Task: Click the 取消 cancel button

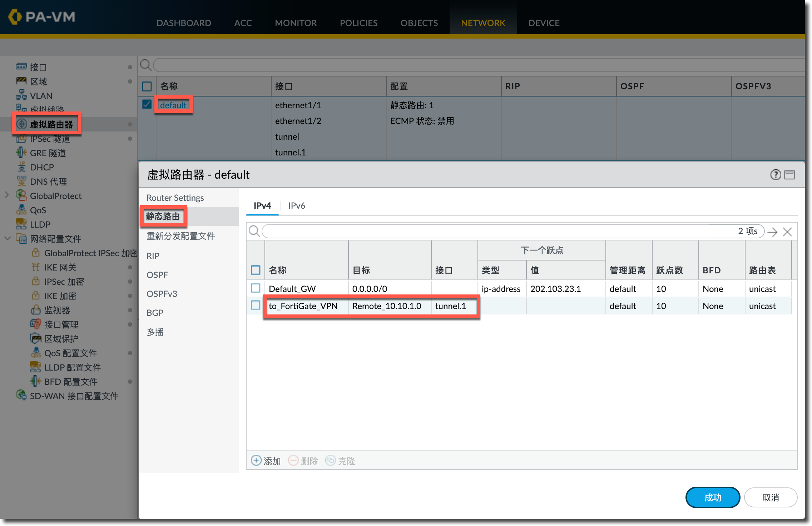Action: pos(770,497)
